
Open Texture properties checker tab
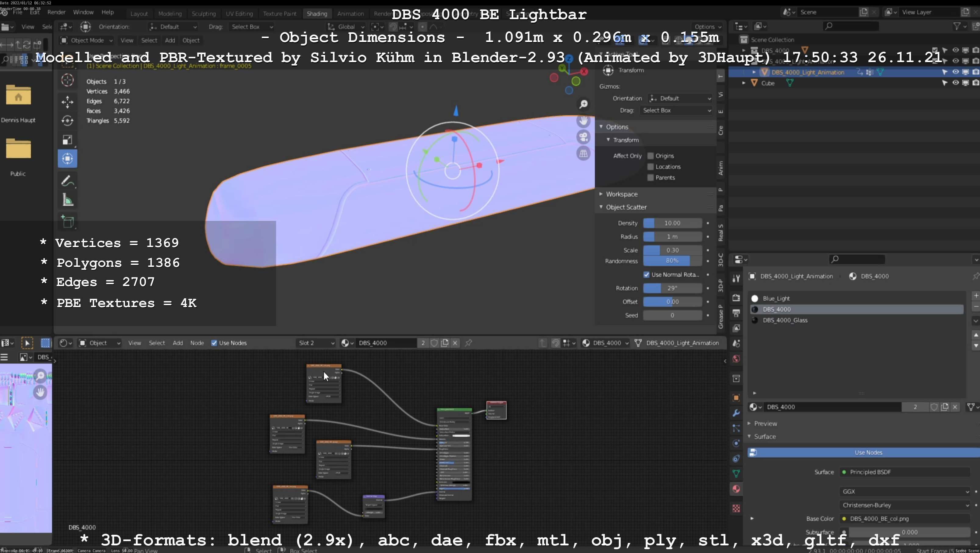[736, 509]
